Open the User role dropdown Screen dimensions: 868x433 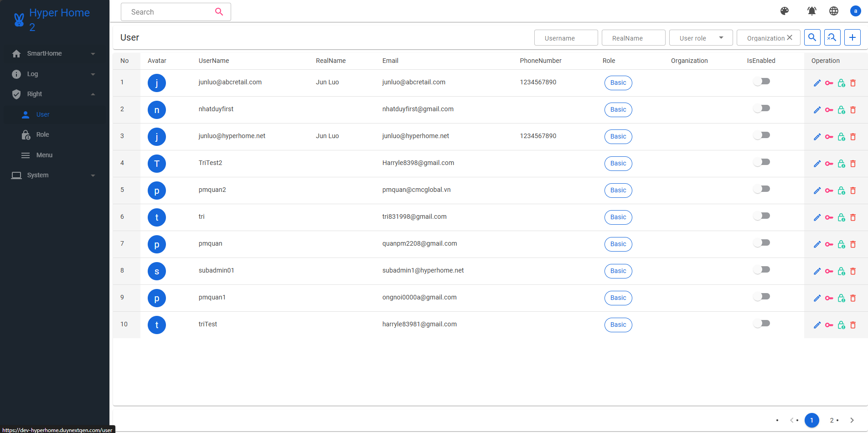tap(701, 38)
